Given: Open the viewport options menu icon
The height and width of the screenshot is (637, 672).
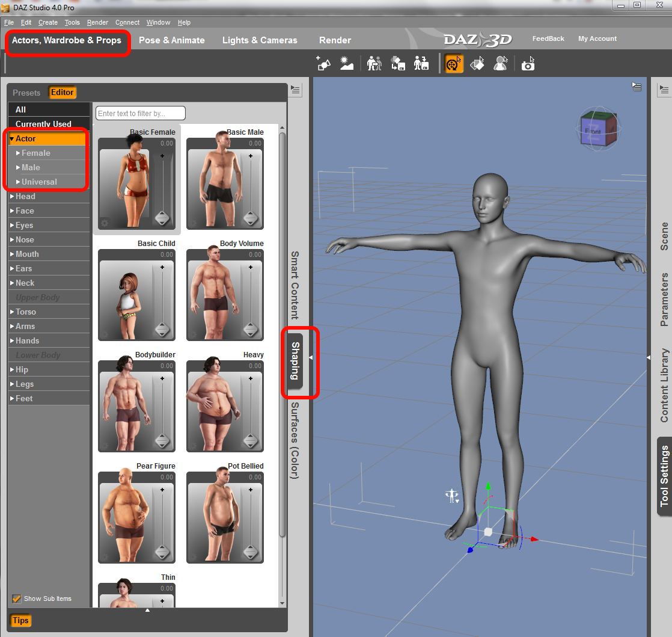Looking at the screenshot, I should (637, 87).
